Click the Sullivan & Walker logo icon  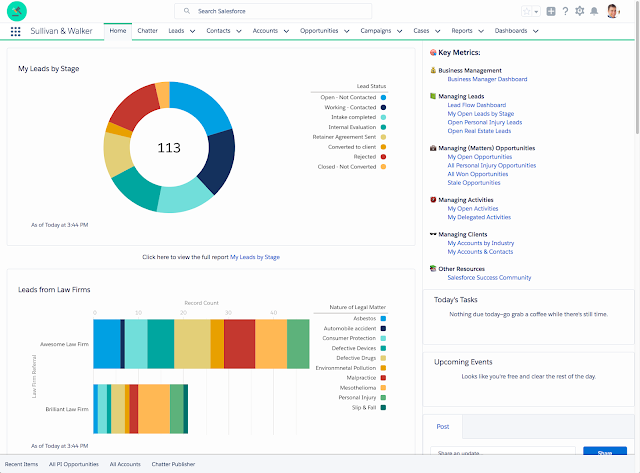17,11
